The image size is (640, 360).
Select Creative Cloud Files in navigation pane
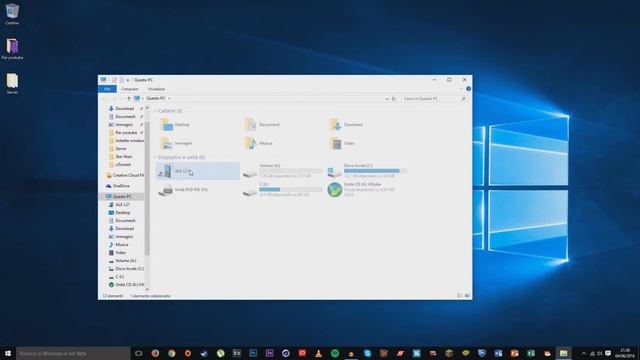click(x=125, y=175)
